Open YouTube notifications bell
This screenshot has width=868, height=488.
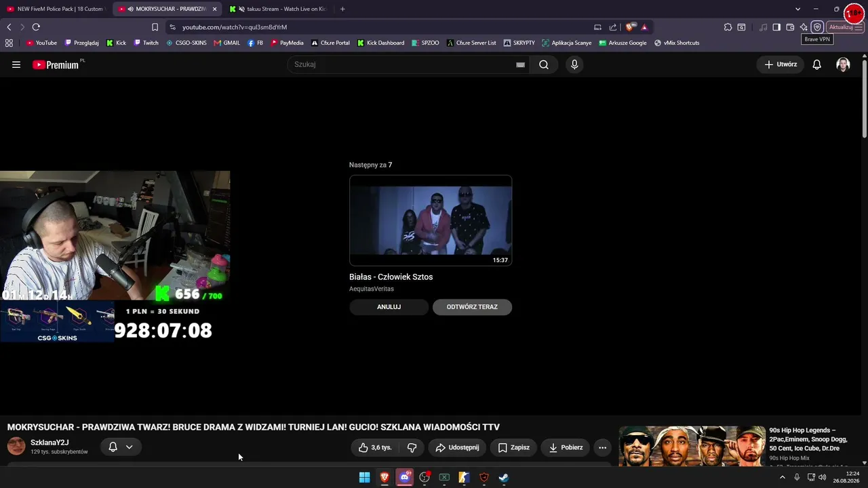[817, 64]
